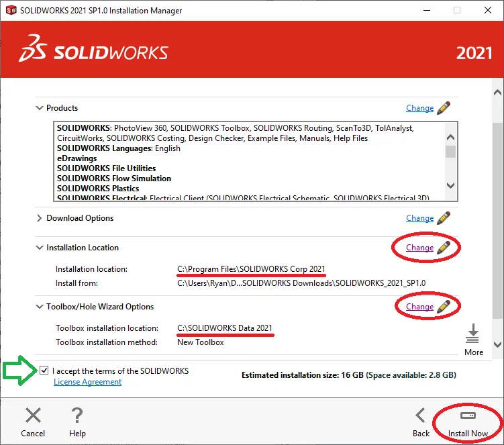Collapse the Products section chevron
This screenshot has width=504, height=445.
tap(39, 108)
